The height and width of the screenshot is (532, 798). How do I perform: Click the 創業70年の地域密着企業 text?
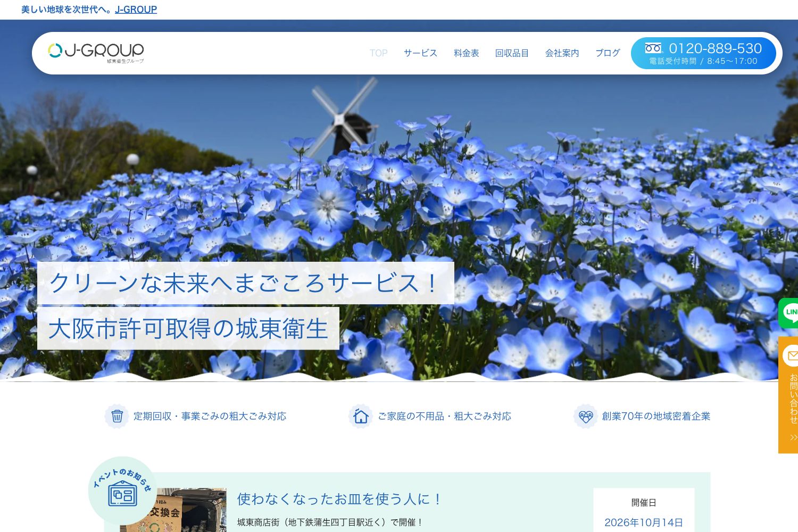tap(656, 416)
